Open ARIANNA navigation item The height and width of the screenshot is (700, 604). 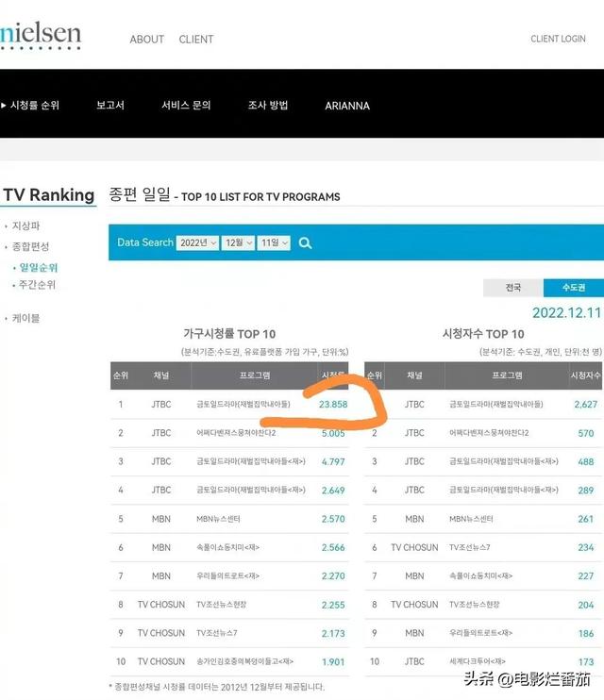tap(347, 106)
